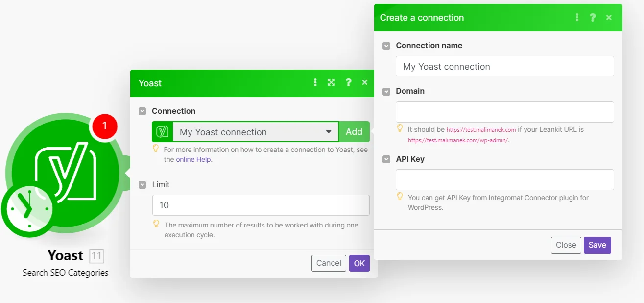Close the Yoast dialog with the X
The height and width of the screenshot is (303, 644).
[365, 82]
